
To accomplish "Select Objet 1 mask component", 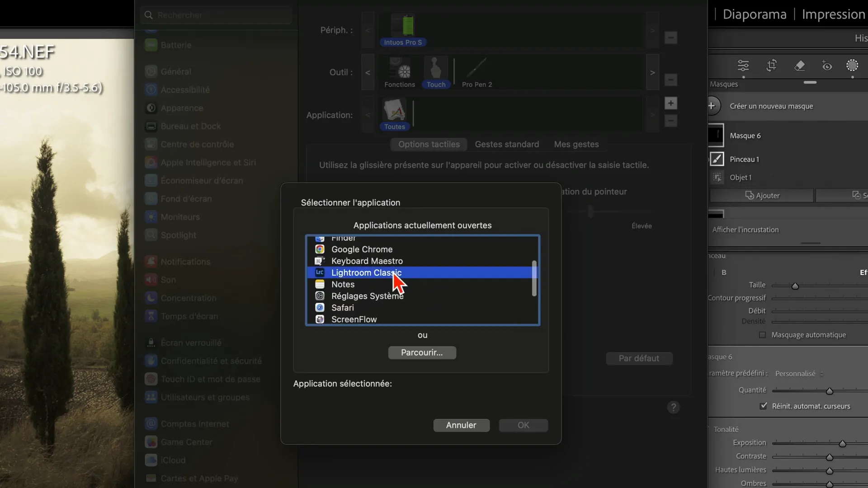I will coord(741,178).
